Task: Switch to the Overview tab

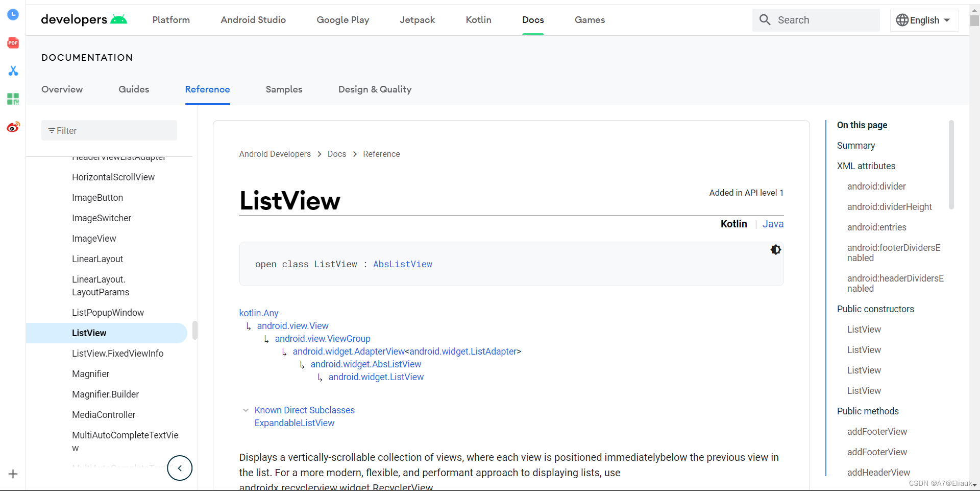Action: click(62, 89)
